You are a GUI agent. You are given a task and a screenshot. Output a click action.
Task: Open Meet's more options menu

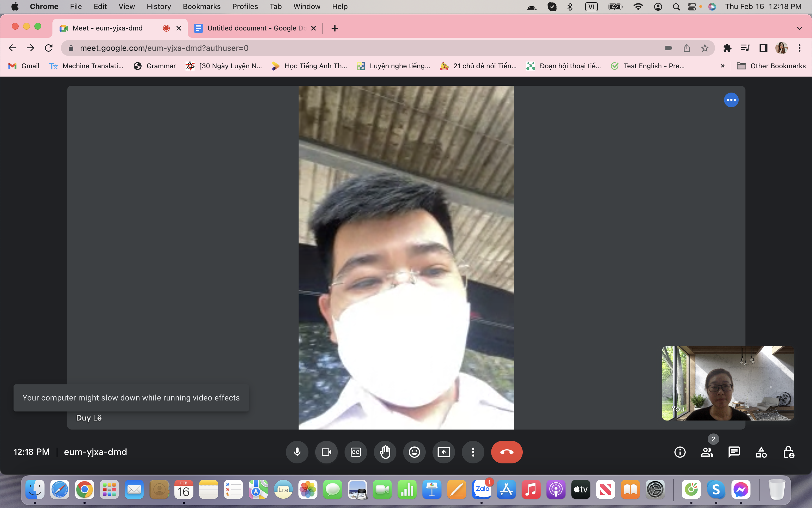click(473, 452)
